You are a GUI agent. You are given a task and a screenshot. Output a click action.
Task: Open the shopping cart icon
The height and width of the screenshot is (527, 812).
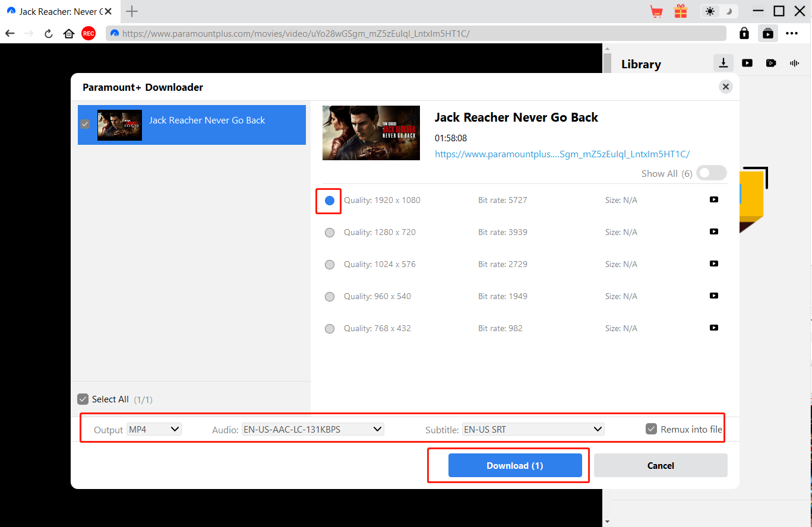(x=656, y=11)
